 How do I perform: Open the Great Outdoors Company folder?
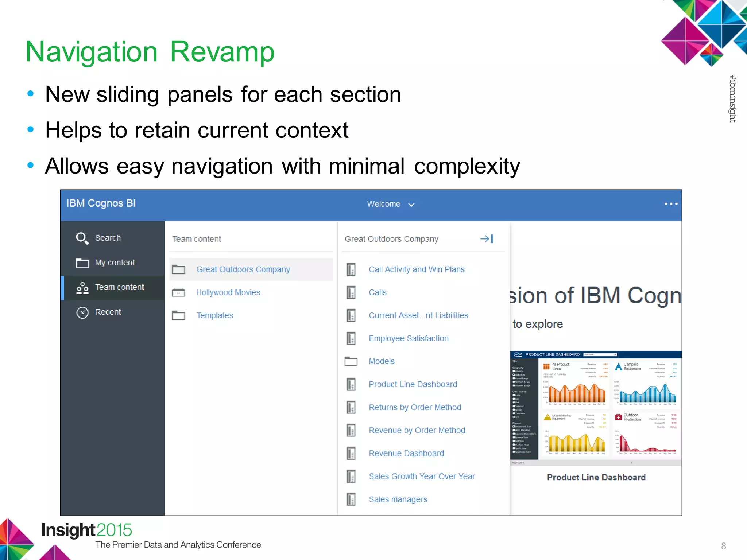(x=243, y=269)
